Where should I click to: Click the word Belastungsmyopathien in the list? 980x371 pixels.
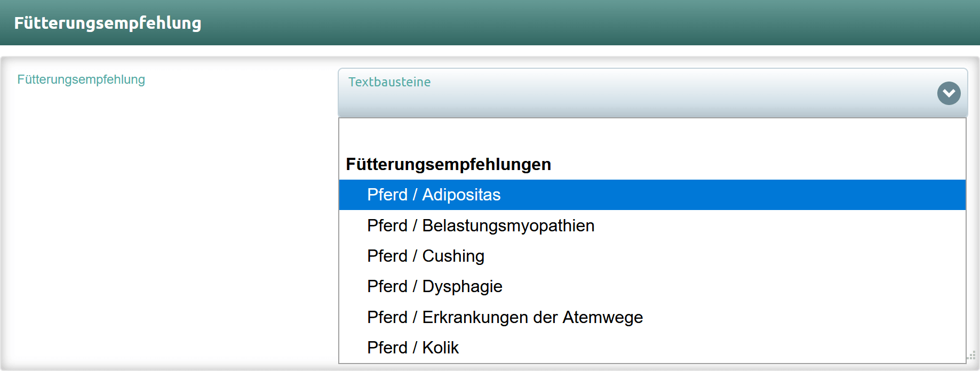pos(508,225)
